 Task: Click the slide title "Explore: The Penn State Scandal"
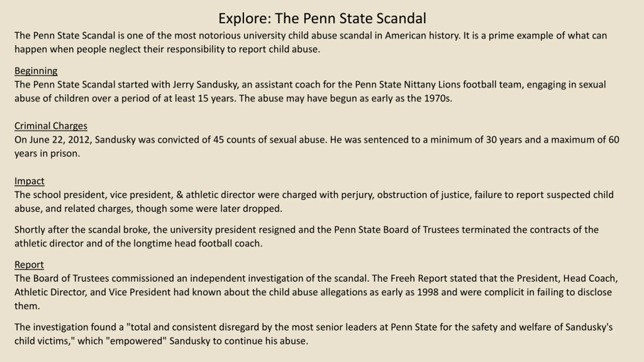coord(322,18)
